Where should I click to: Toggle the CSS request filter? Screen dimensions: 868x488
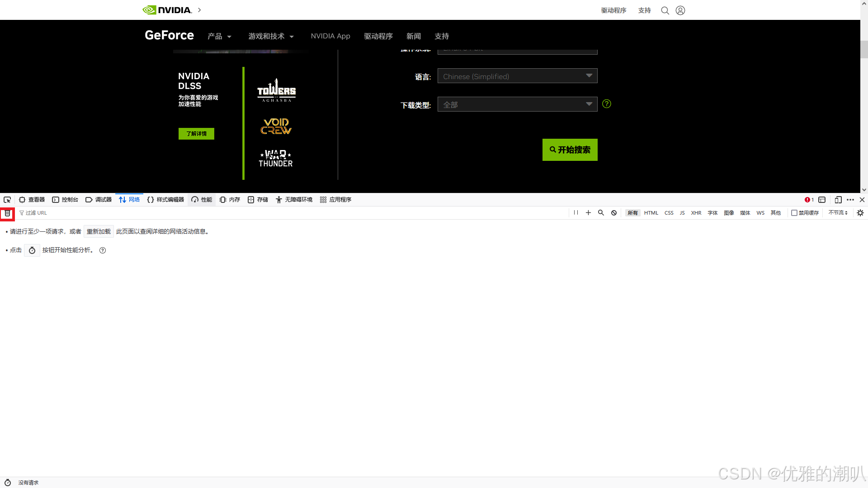point(669,213)
